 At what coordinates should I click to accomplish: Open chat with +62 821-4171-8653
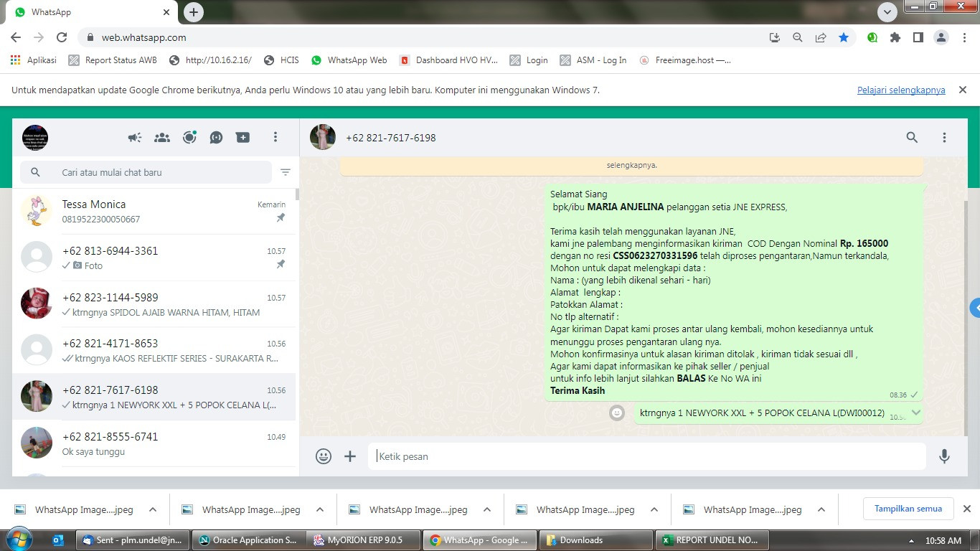156,350
